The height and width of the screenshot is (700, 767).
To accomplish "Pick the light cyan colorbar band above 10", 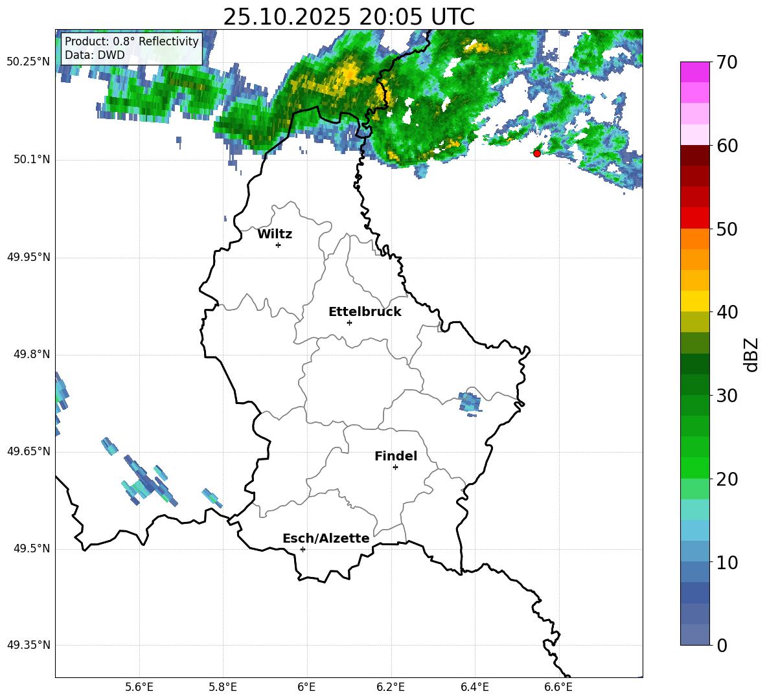I will click(x=694, y=530).
